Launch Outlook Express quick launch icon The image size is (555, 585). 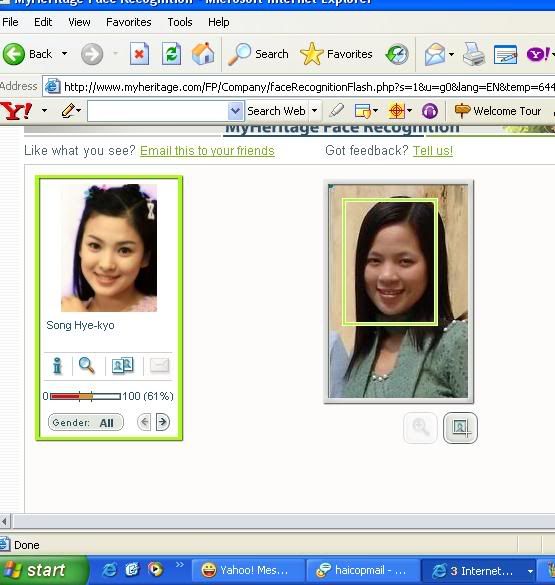pyautogui.click(x=132, y=570)
